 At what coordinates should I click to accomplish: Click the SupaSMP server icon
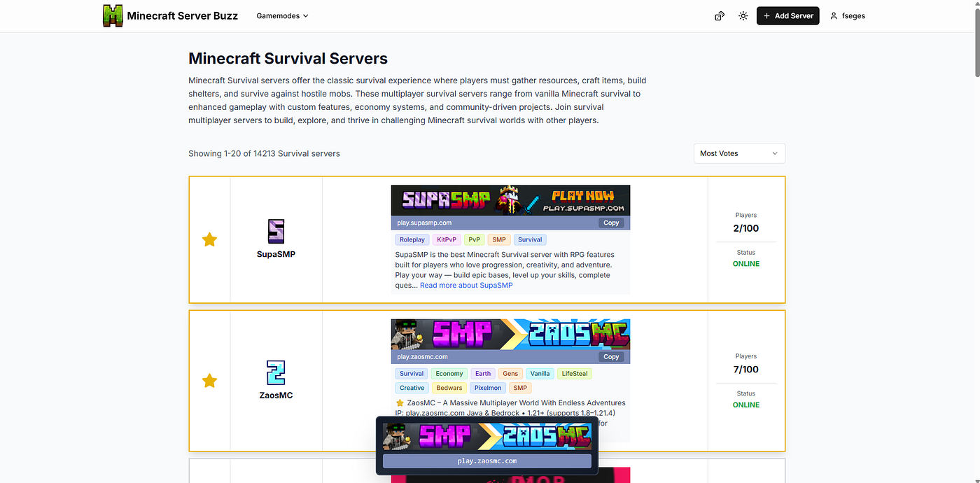(276, 231)
